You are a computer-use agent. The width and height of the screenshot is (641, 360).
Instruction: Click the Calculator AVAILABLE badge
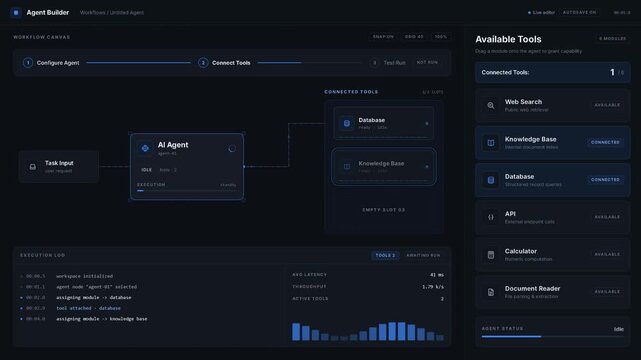click(x=607, y=255)
